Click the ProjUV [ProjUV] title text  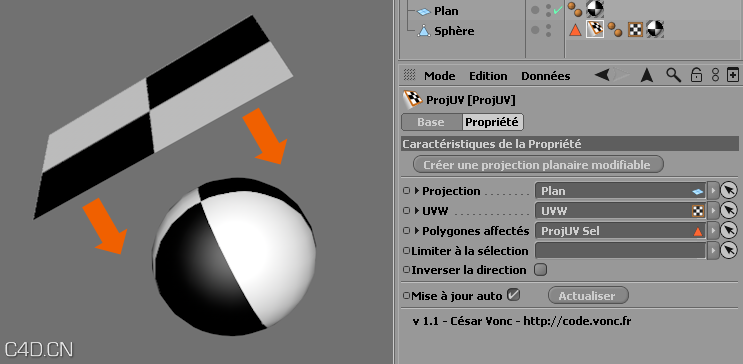471,100
